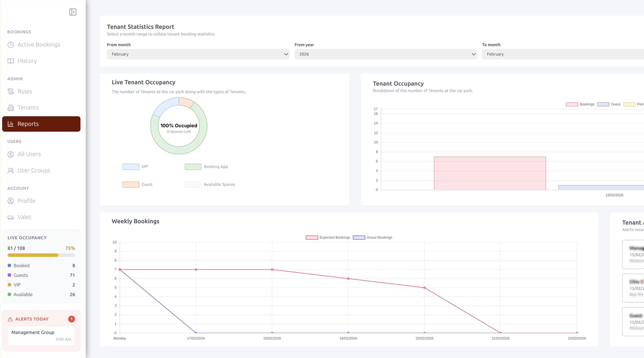
Task: Open Active Bookings via the clock icon
Action: (x=11, y=45)
